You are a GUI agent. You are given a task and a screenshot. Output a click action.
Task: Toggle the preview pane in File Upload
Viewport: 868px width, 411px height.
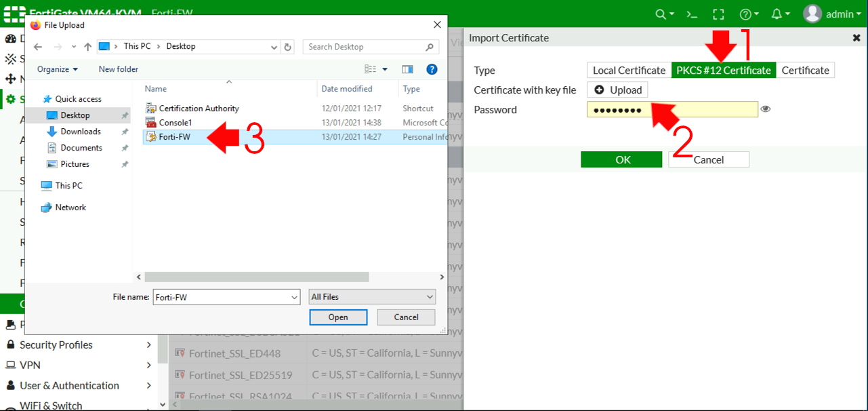click(408, 68)
